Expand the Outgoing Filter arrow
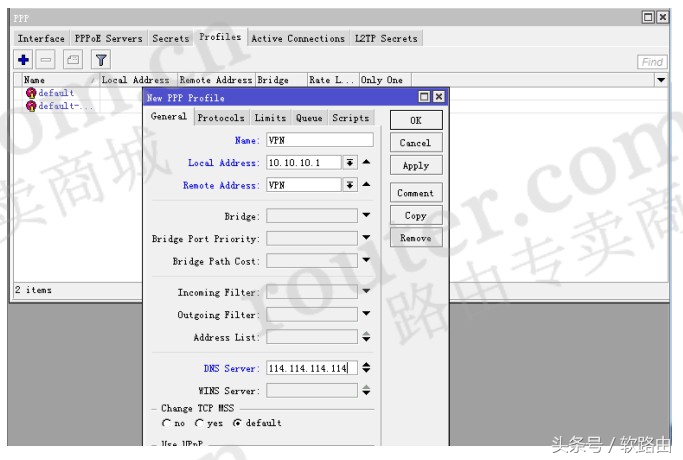The height and width of the screenshot is (460, 683). coord(366,313)
